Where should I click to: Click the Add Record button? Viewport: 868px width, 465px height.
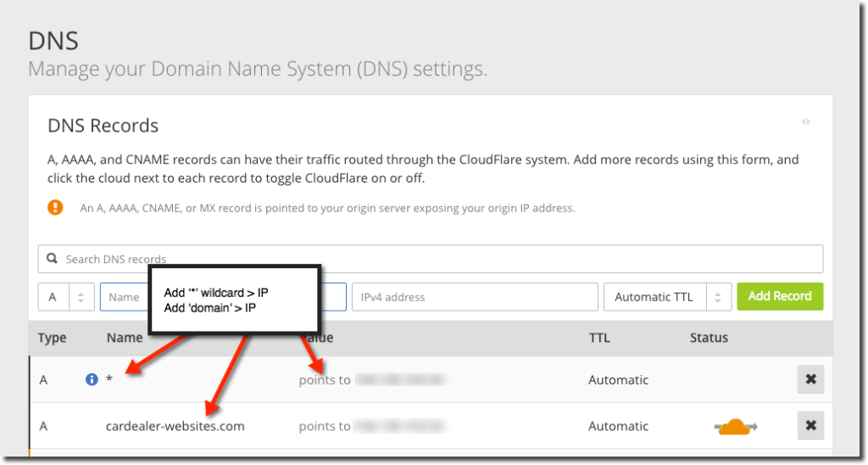point(780,296)
